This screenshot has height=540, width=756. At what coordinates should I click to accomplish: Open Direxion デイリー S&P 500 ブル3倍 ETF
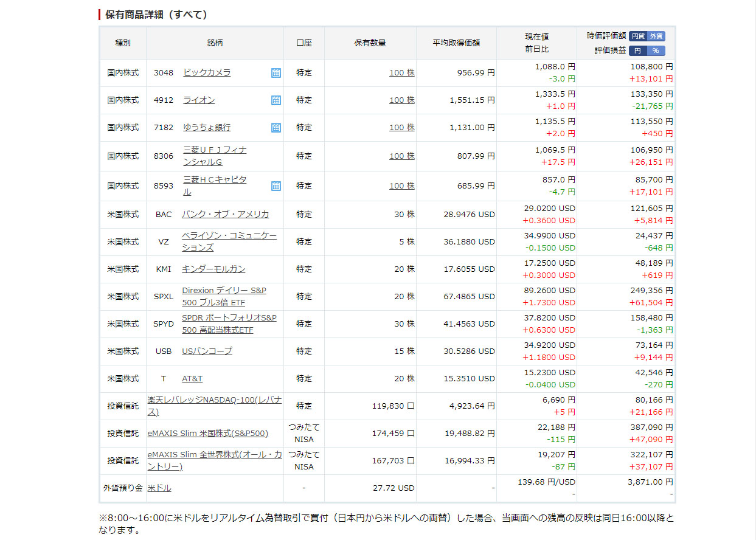[224, 296]
